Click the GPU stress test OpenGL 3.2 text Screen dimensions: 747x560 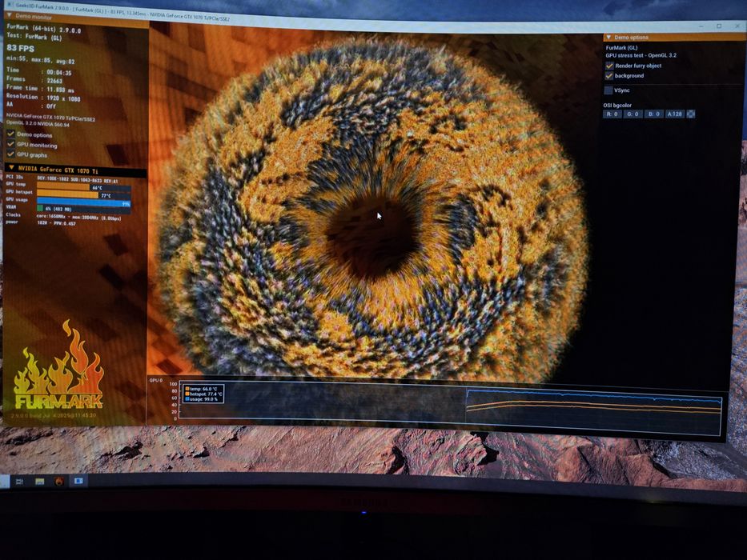click(641, 55)
